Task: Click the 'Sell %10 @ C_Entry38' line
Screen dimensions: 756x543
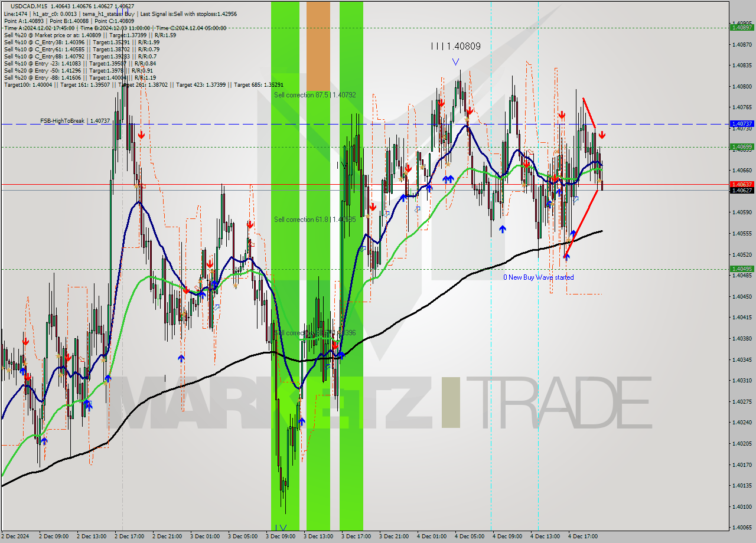Action: click(x=82, y=42)
